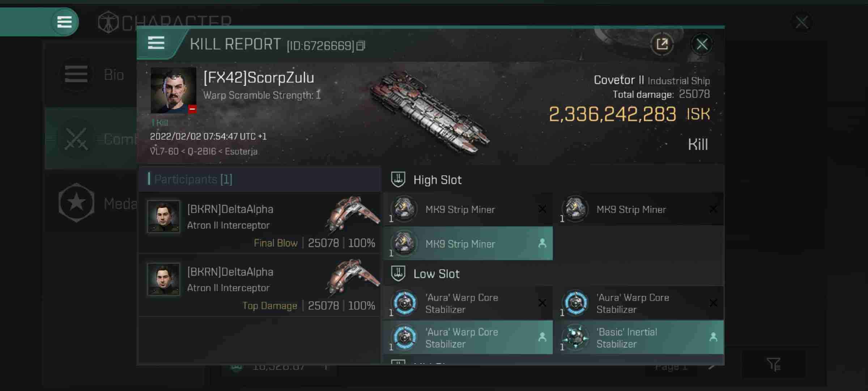Click the low slot armor/hull icon
The image size is (868, 391).
pos(399,274)
